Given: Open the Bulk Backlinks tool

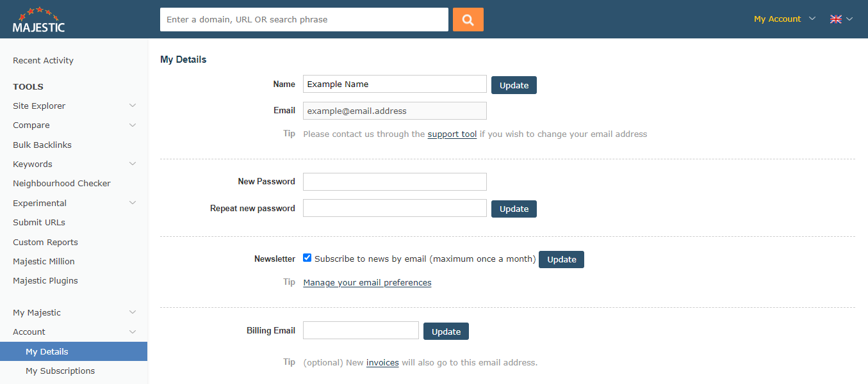Looking at the screenshot, I should point(42,145).
